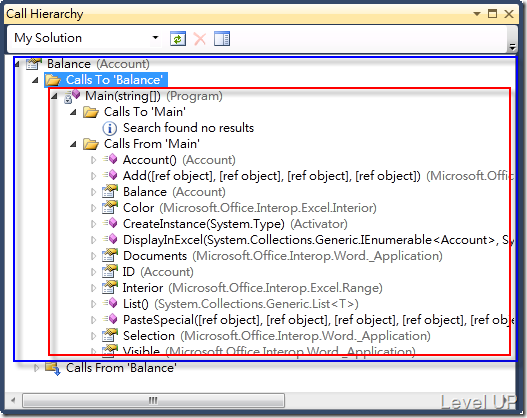Click the Calls From 'Balance' icon

click(53, 368)
